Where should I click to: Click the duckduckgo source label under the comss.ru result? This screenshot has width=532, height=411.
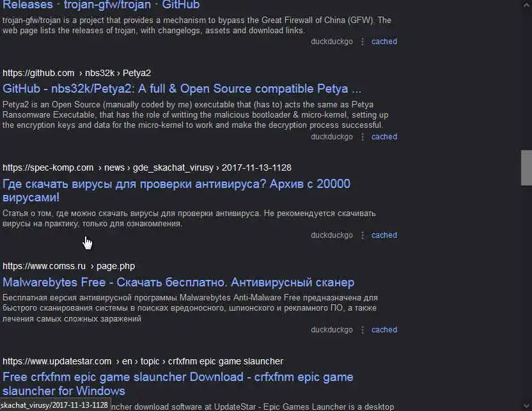332,330
